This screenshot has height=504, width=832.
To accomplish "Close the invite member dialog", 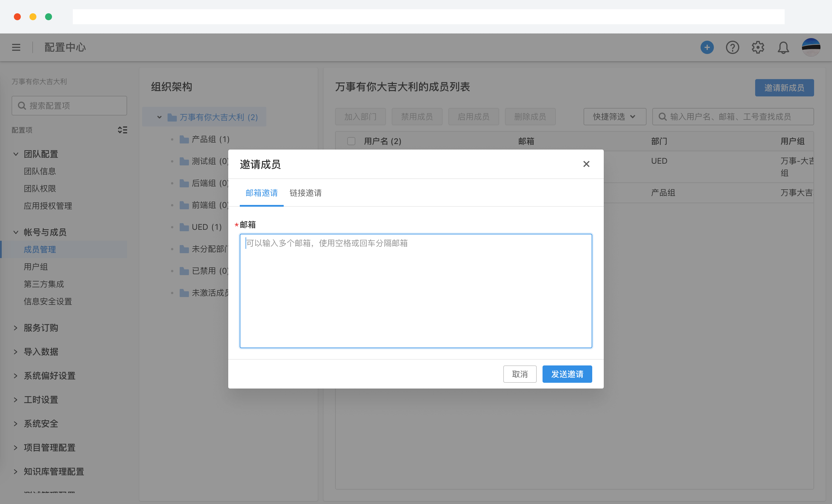I will (586, 164).
